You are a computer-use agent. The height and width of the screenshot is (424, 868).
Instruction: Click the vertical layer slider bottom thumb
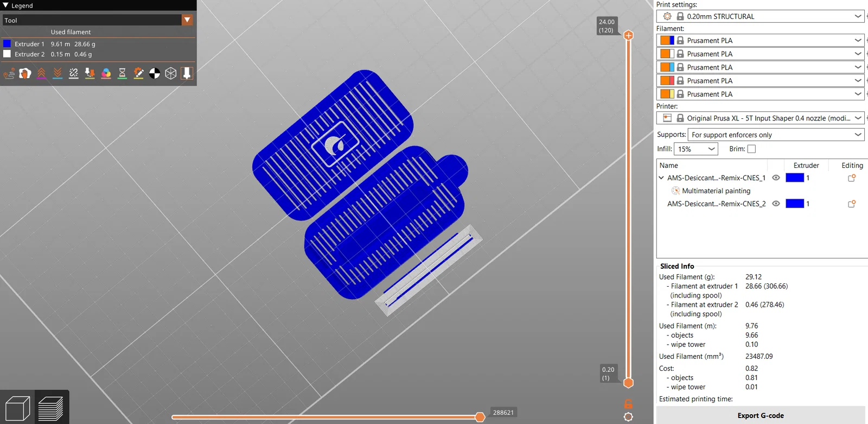(628, 383)
